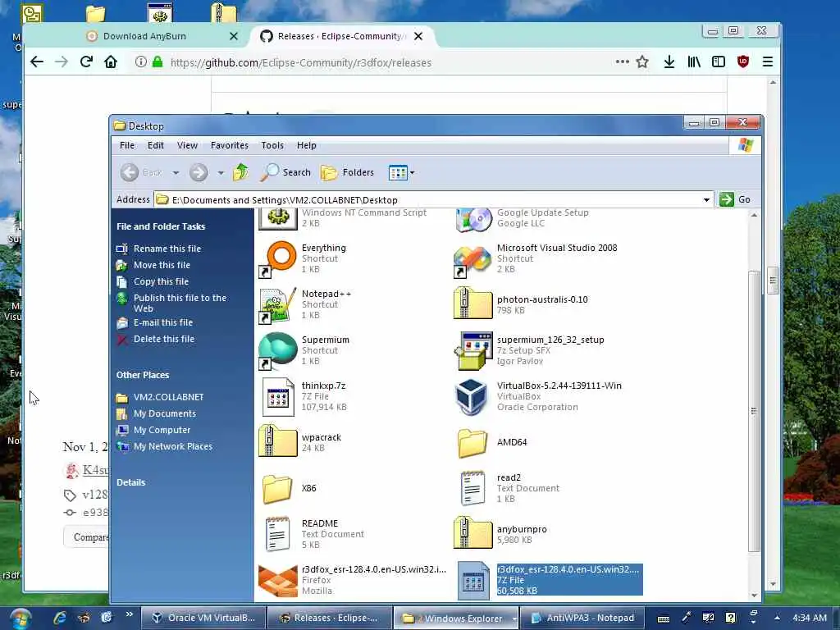Open the Edit menu in Explorer

(156, 145)
